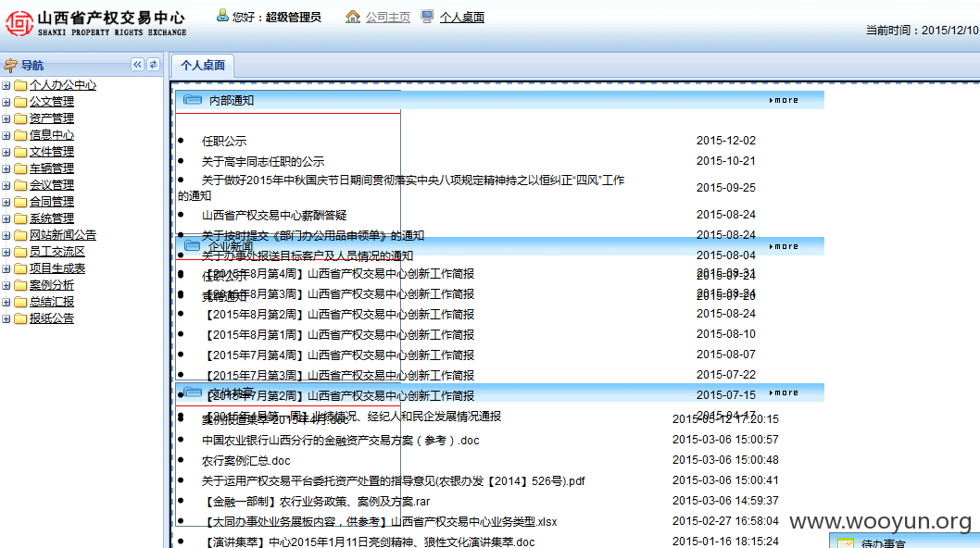Open the 526号 pdf guidance document
The image size is (980, 548).
pyautogui.click(x=393, y=481)
